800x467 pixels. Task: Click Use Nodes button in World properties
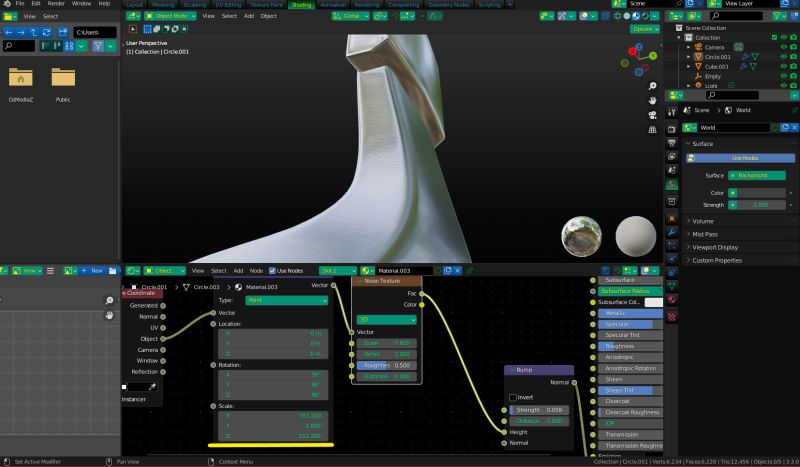tap(740, 158)
